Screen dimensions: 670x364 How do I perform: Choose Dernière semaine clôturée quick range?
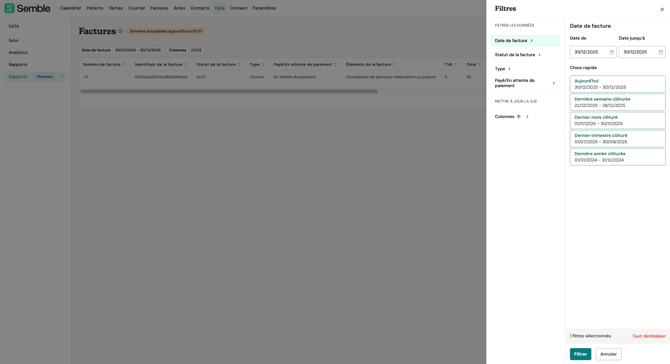pos(617,102)
